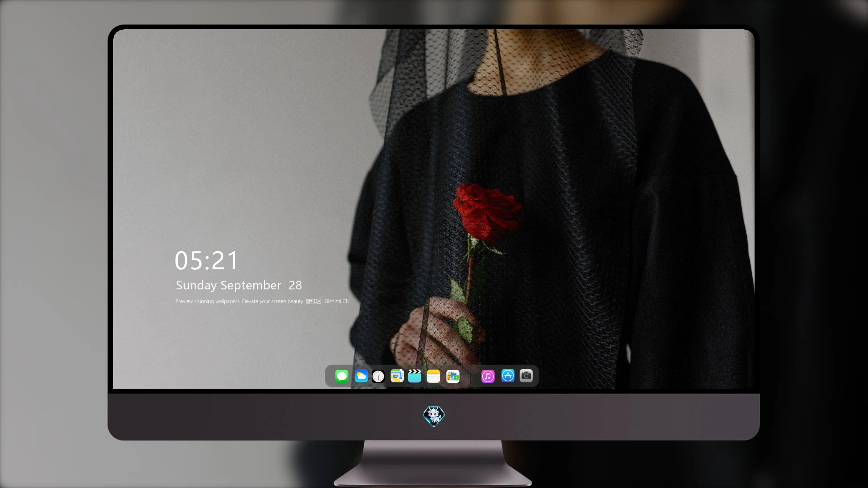Open the Clock app in dock
868x488 pixels.
378,376
